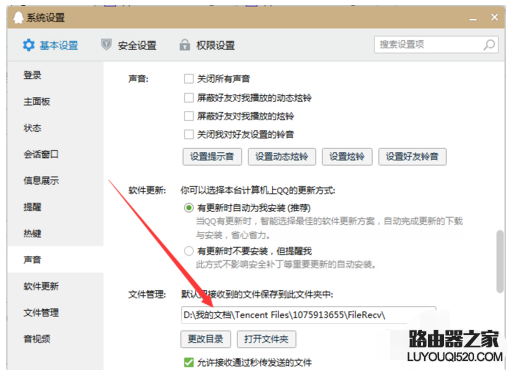Click the magnifier search icon

click(489, 45)
